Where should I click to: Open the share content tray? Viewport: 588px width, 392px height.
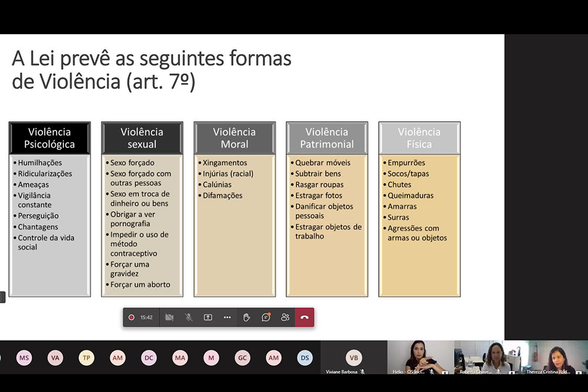[208, 317]
